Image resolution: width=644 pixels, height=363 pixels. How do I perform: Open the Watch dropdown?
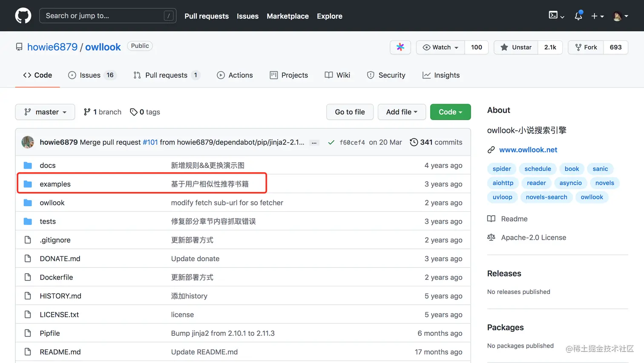tap(440, 47)
